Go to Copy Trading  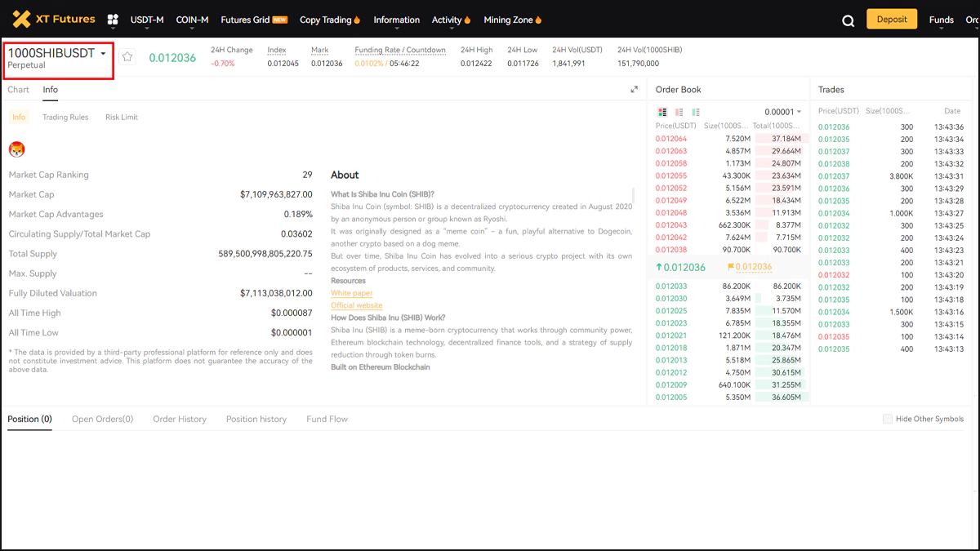pyautogui.click(x=331, y=20)
